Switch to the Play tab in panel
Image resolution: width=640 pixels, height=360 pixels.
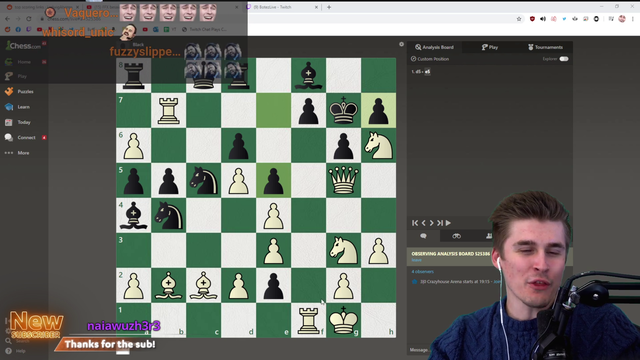[490, 47]
